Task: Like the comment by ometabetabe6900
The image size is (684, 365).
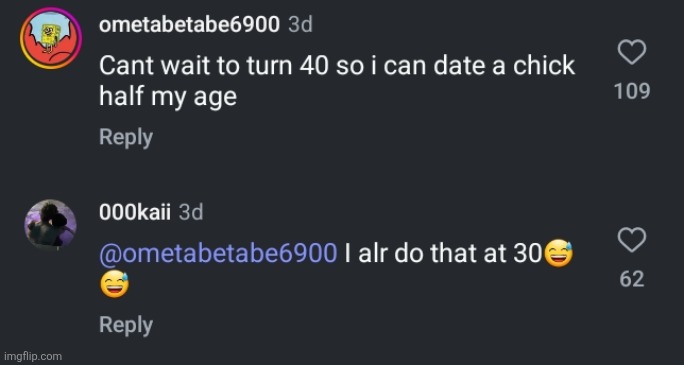Action: [x=632, y=52]
